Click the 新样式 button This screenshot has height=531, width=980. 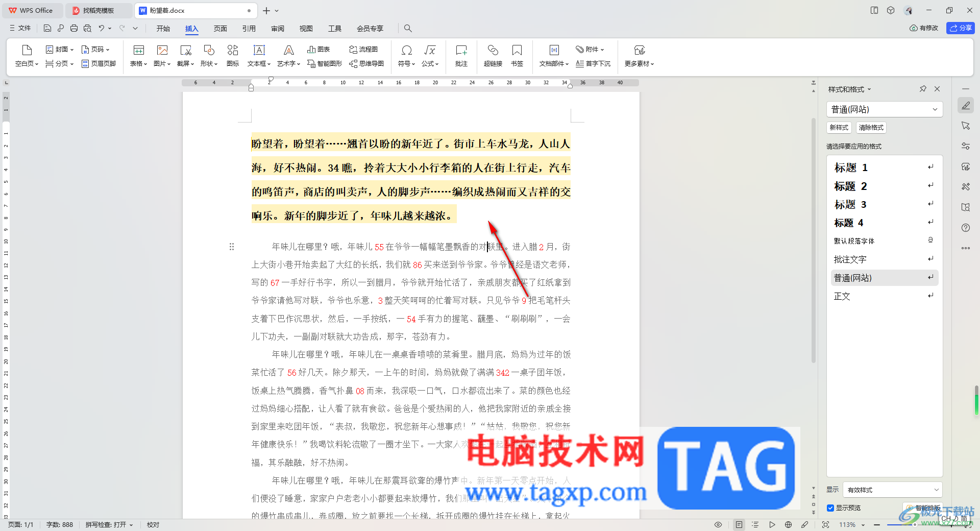[839, 127]
